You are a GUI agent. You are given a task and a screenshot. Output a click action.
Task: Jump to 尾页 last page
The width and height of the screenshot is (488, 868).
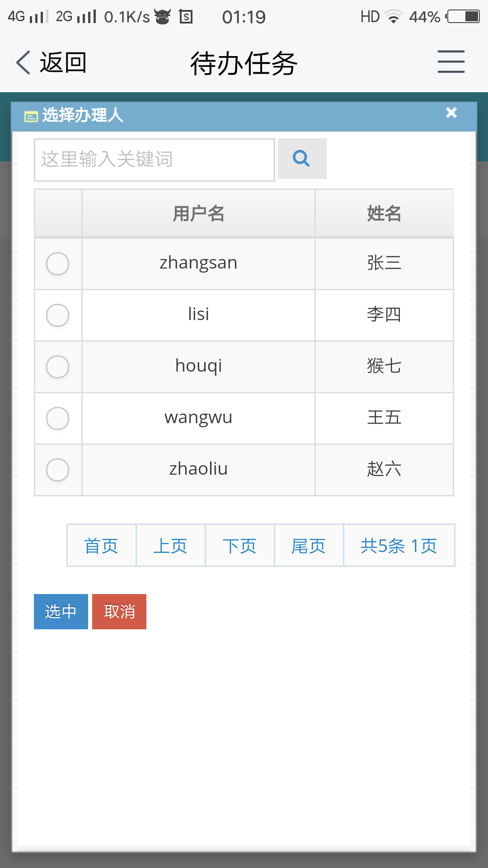309,546
